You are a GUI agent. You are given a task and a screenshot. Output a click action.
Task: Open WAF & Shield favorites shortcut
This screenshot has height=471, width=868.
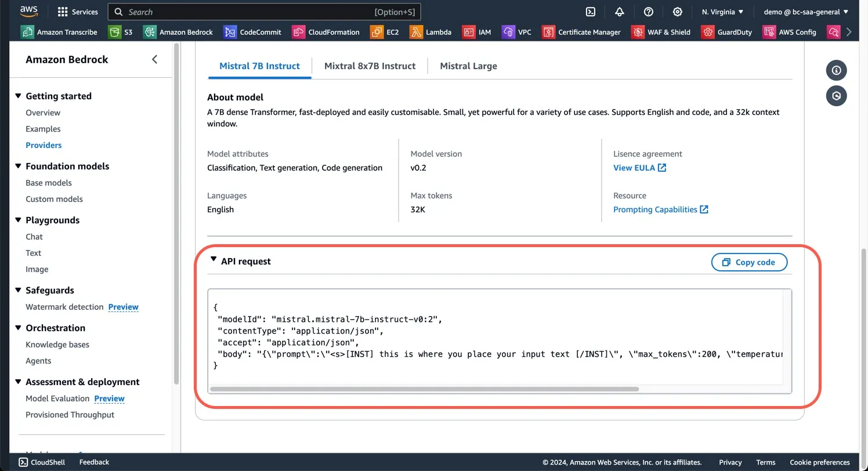[x=661, y=32]
